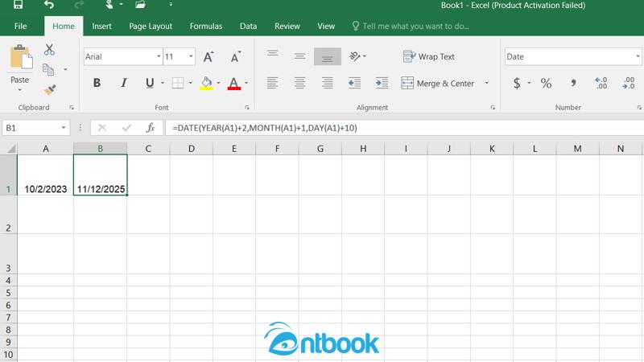The width and height of the screenshot is (644, 362).
Task: Apply Accounting dollar format
Action: [517, 84]
